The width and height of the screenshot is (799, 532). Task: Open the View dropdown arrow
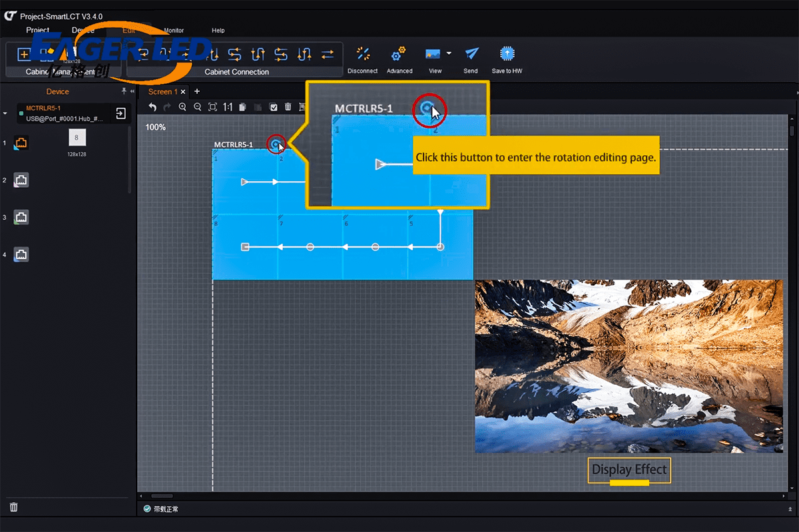point(449,54)
